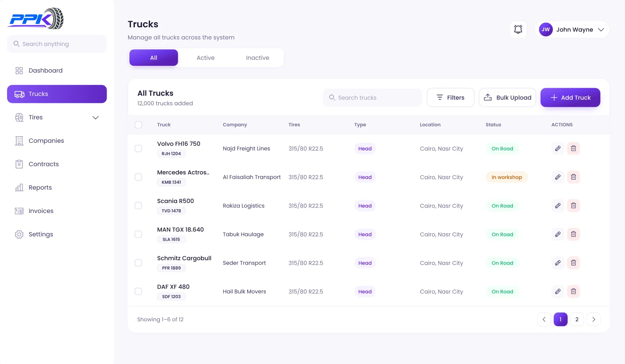Check the MAN TGX 18.640 row checkbox
Screen dimensions: 625x364
point(138,234)
